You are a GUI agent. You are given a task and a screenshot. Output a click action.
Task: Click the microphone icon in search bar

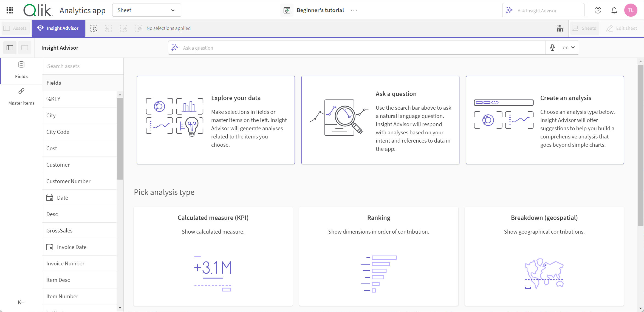click(553, 48)
